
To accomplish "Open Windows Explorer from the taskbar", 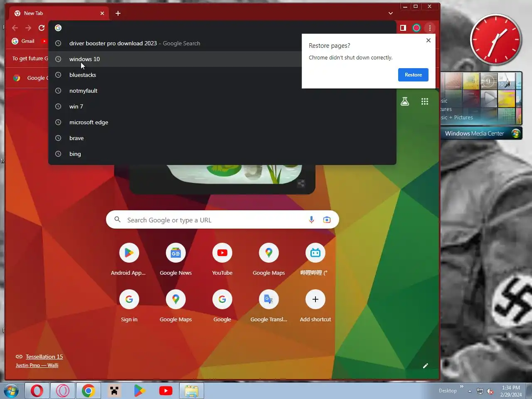I will coord(192,391).
